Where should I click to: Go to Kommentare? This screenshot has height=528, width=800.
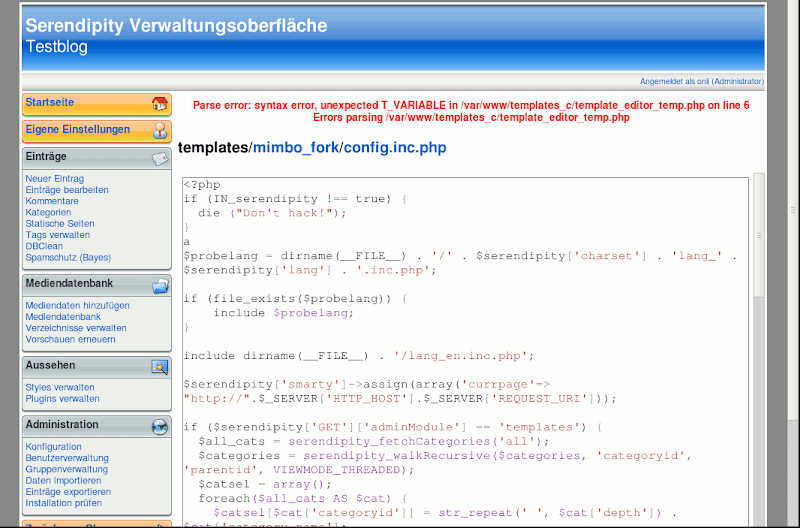click(52, 201)
